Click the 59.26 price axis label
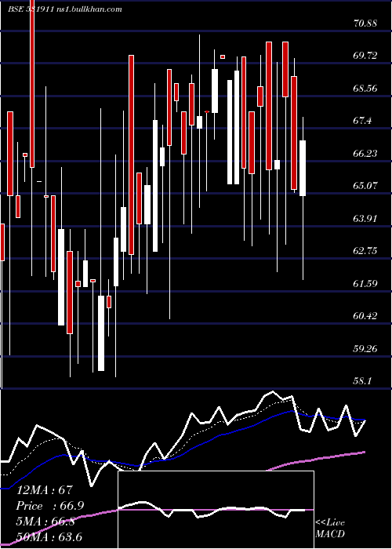Screen dimensions: 392x549 point(365,348)
